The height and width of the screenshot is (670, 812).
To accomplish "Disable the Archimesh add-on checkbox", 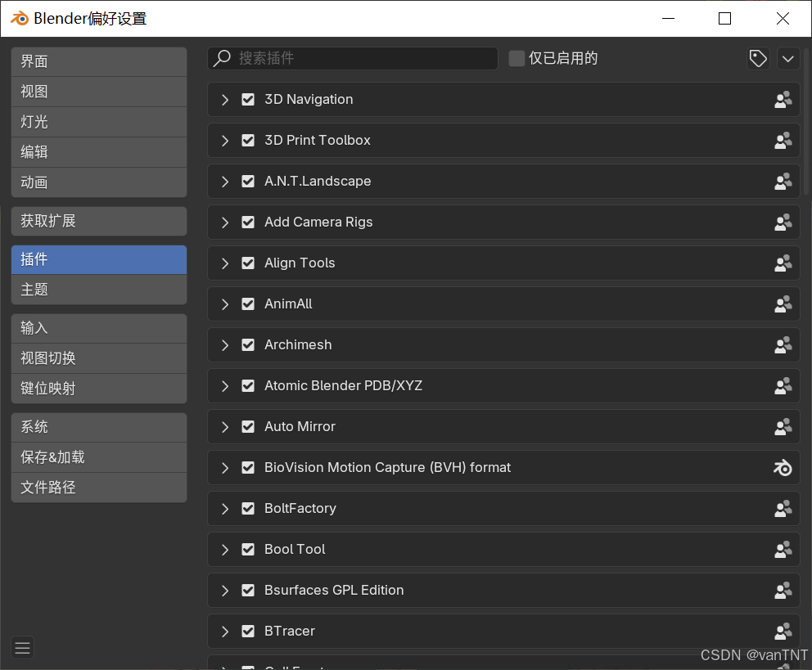I will (x=248, y=344).
